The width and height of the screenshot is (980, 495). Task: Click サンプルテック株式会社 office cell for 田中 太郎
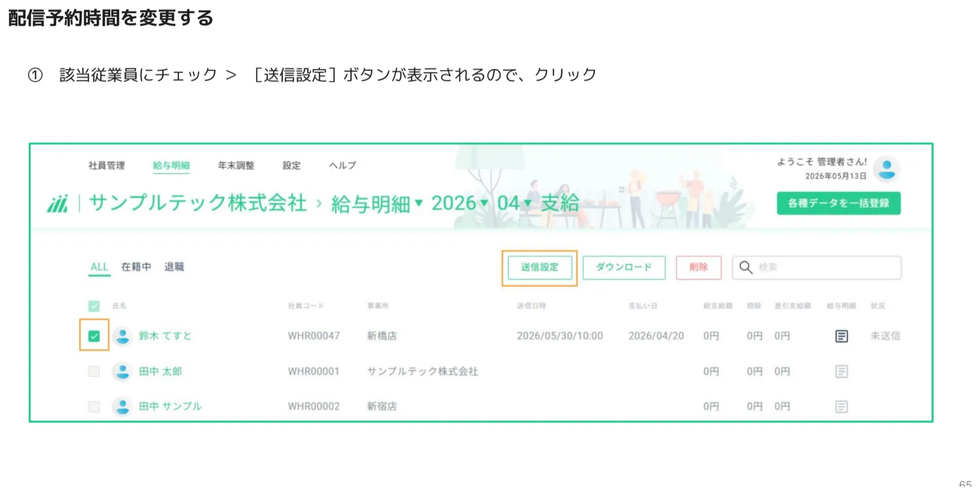[423, 371]
